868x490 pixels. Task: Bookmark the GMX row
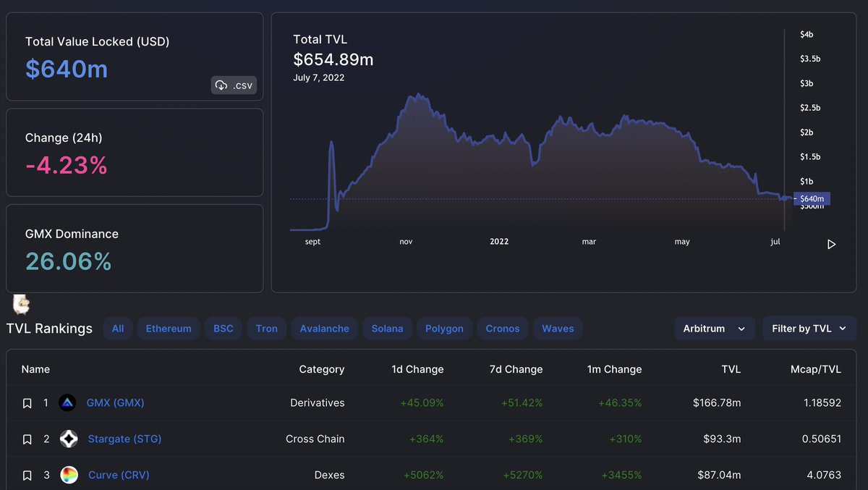coord(27,402)
